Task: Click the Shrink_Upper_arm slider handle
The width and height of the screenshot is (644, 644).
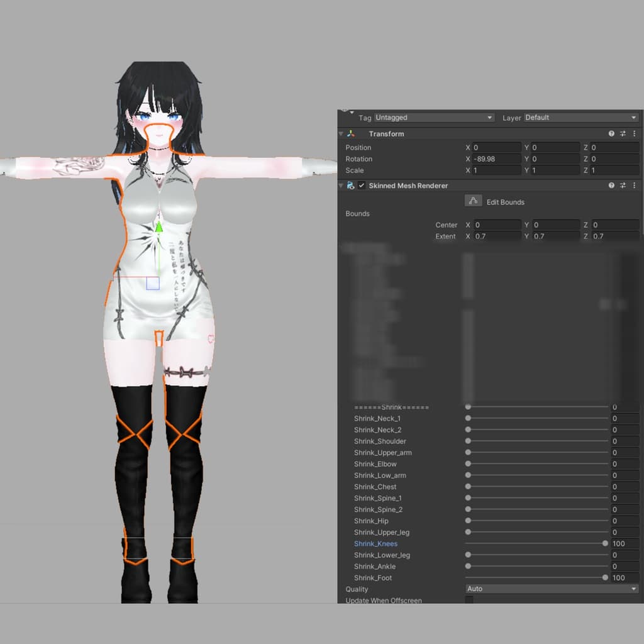Action: coord(468,452)
